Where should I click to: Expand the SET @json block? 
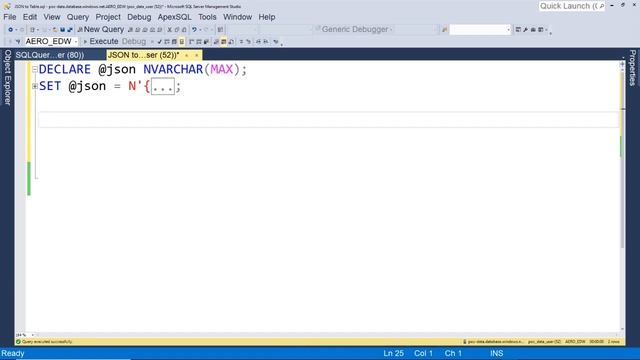tap(35, 86)
